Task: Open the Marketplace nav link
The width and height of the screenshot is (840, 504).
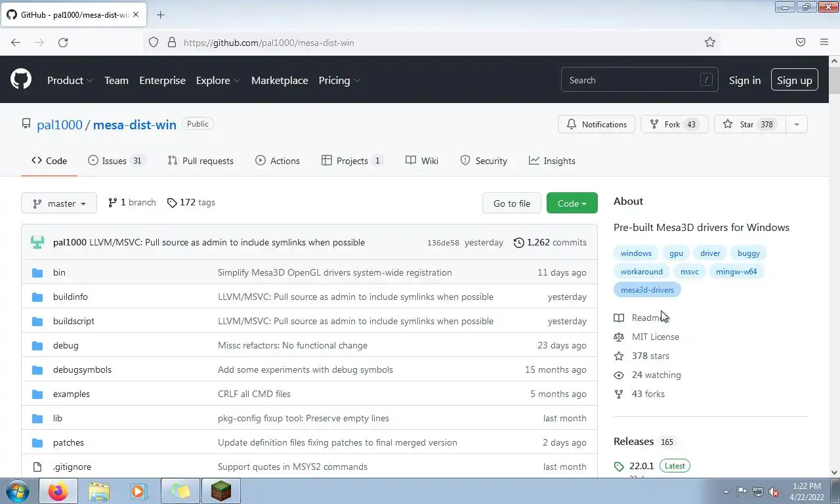Action: point(280,80)
